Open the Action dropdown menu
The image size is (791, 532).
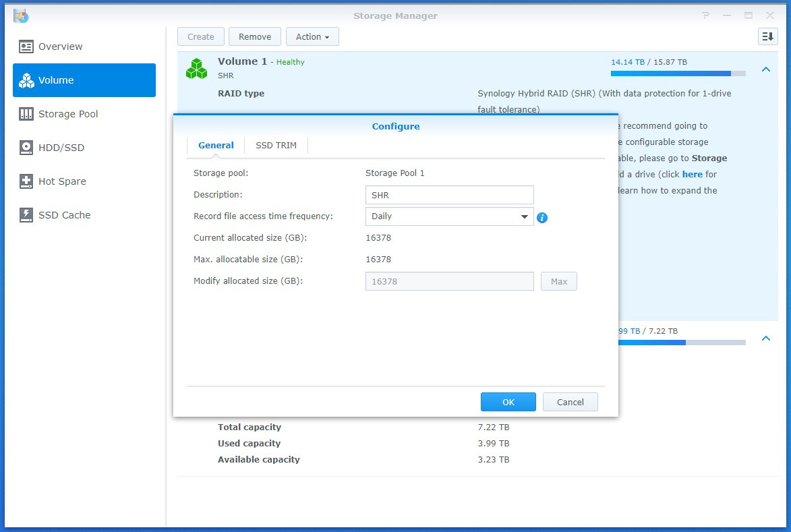tap(312, 36)
